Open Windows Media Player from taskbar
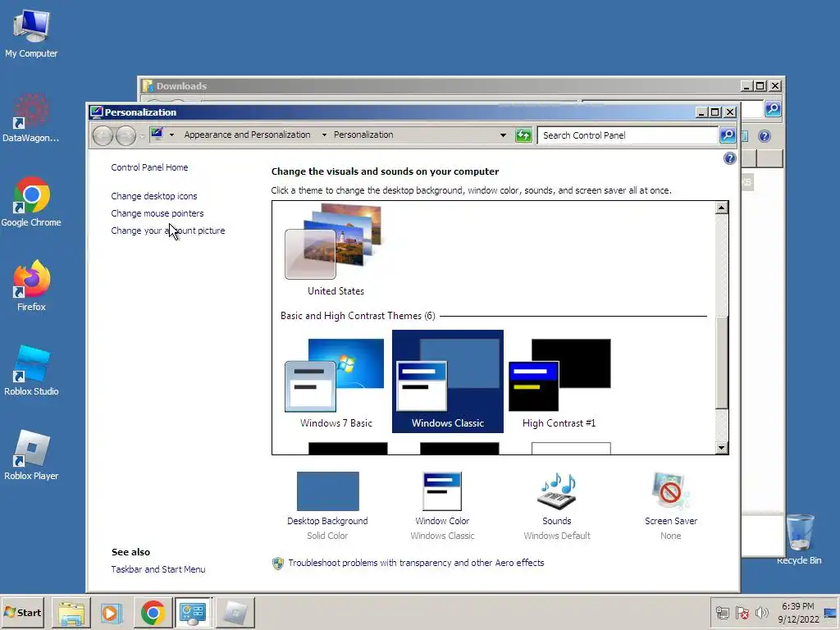840x630 pixels. (x=112, y=612)
